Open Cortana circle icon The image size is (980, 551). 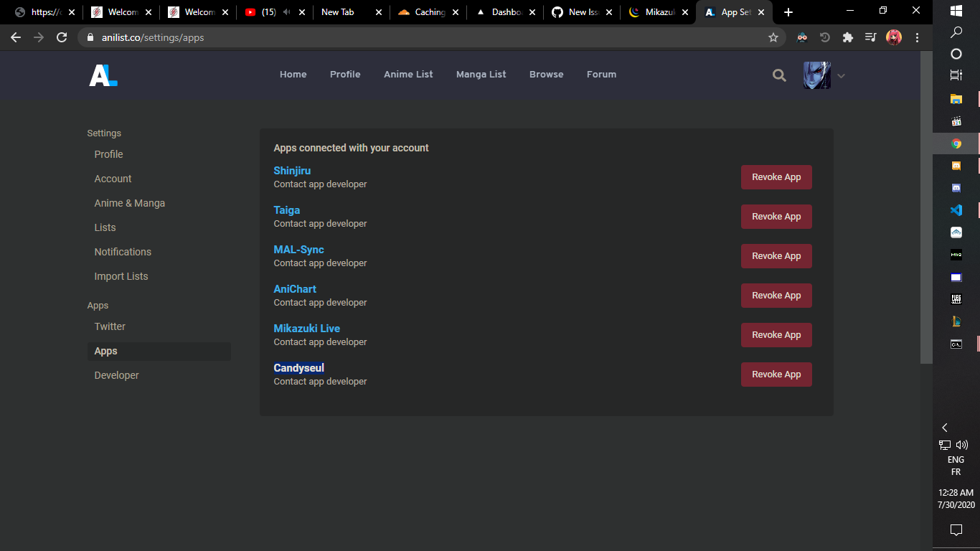pos(956,54)
